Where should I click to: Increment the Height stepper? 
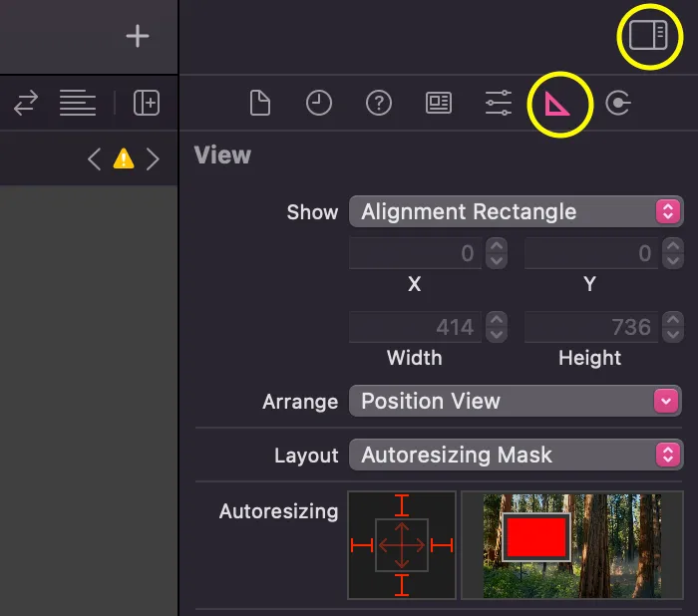(x=673, y=320)
